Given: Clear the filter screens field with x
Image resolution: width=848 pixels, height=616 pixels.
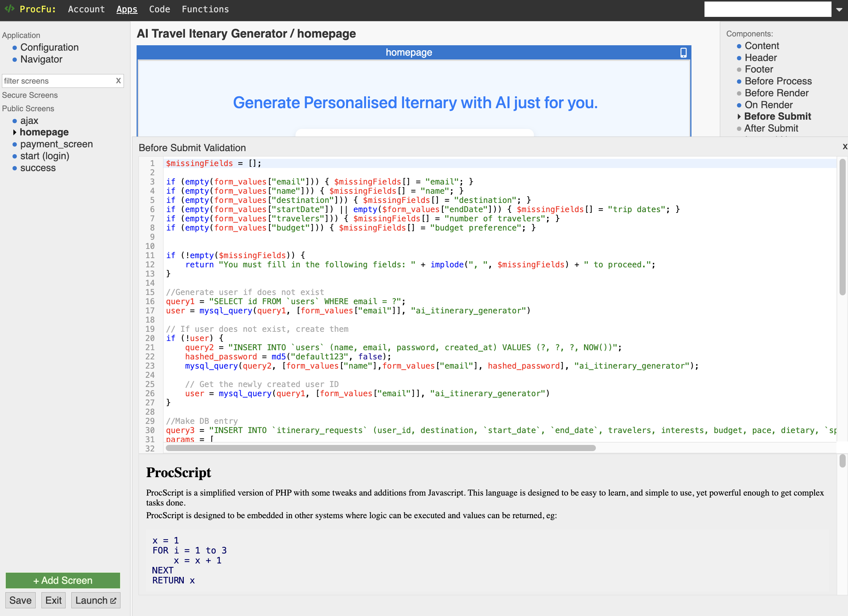Looking at the screenshot, I should [x=118, y=81].
